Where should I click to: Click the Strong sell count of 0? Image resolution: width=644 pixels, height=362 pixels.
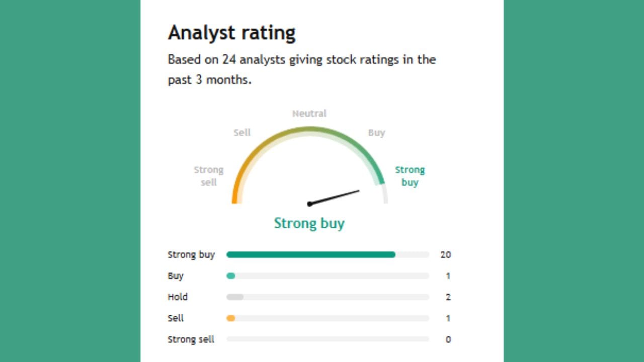click(448, 339)
